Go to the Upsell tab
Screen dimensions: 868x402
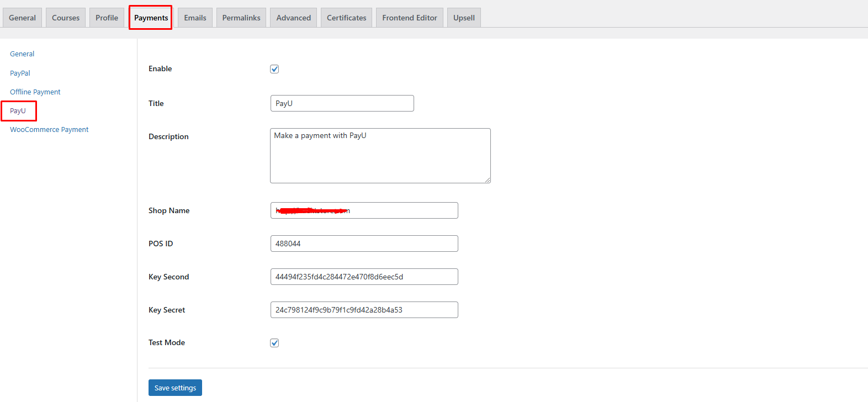464,18
